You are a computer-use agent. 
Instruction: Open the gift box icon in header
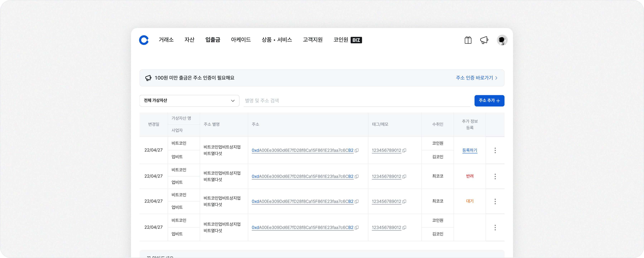coord(468,40)
